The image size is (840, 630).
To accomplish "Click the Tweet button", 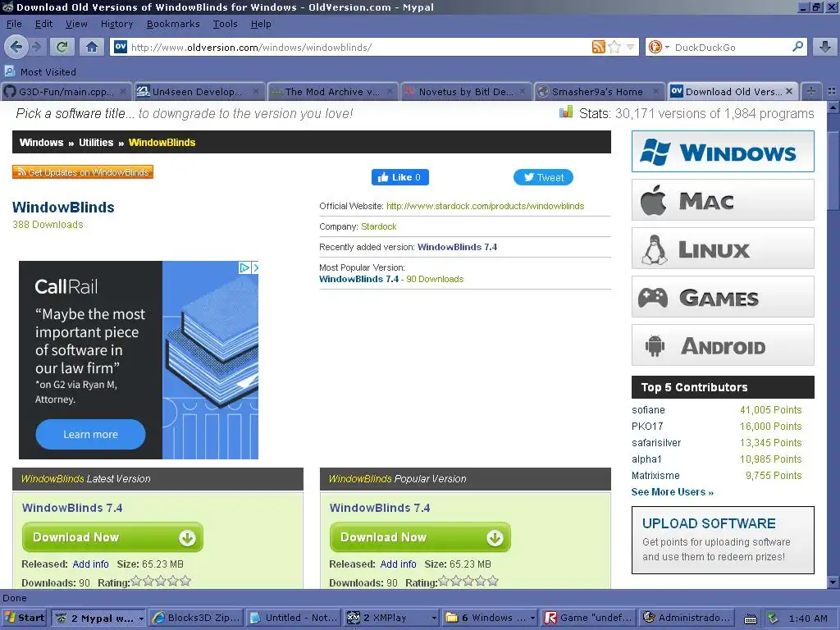I will pyautogui.click(x=543, y=177).
